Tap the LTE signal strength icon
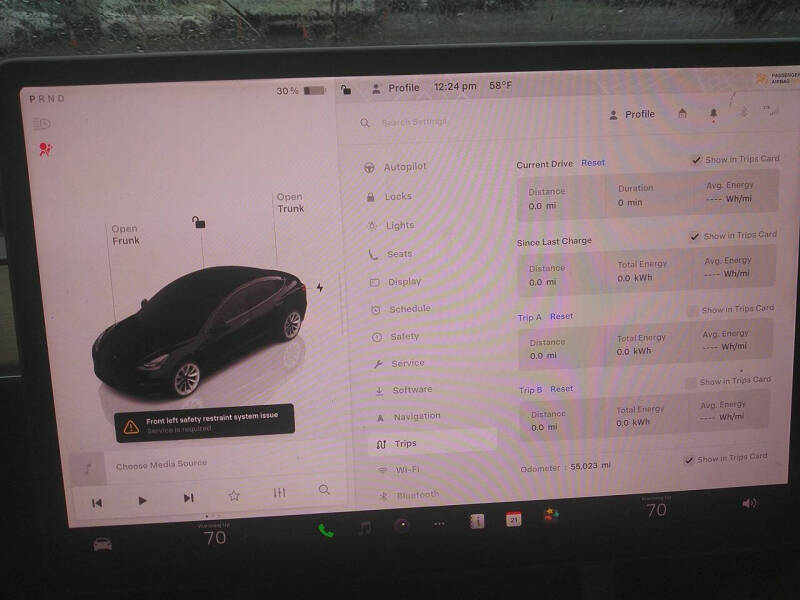This screenshot has height=600, width=800. point(771,111)
